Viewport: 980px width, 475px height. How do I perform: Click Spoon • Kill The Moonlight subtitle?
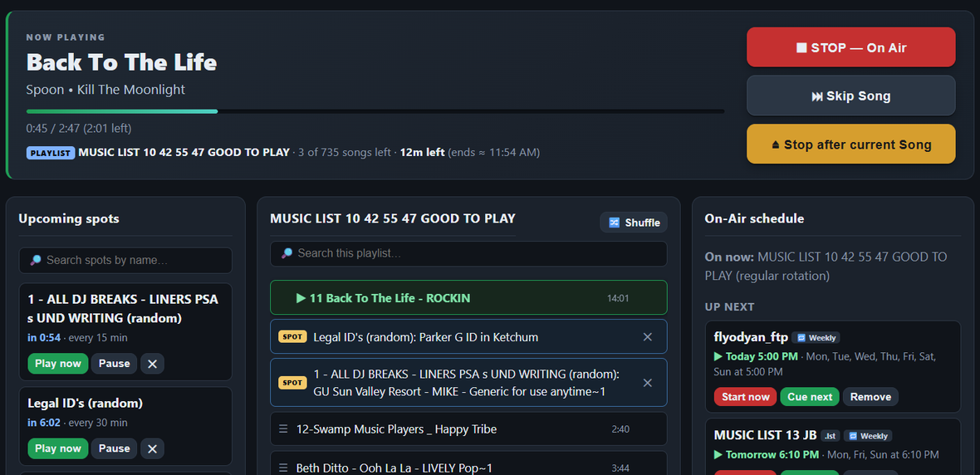pos(105,90)
